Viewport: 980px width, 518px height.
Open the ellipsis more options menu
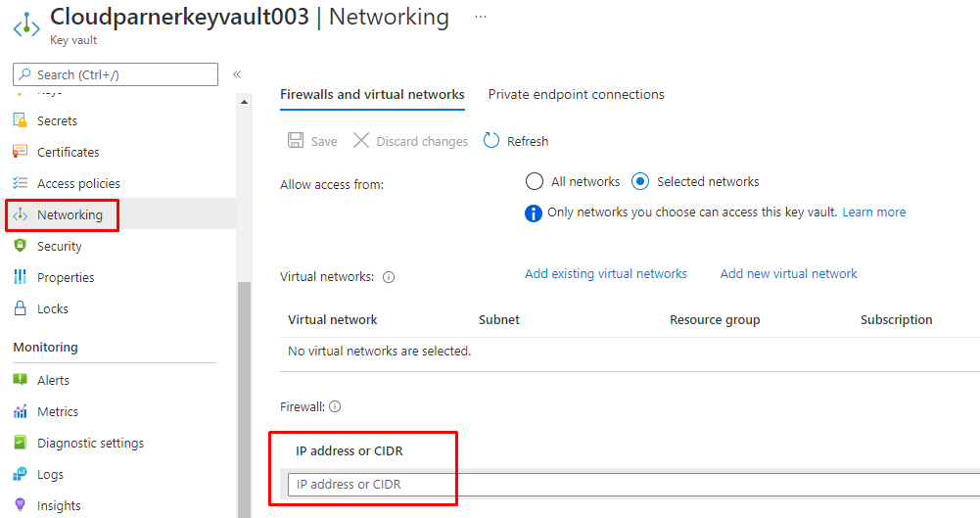[x=480, y=18]
